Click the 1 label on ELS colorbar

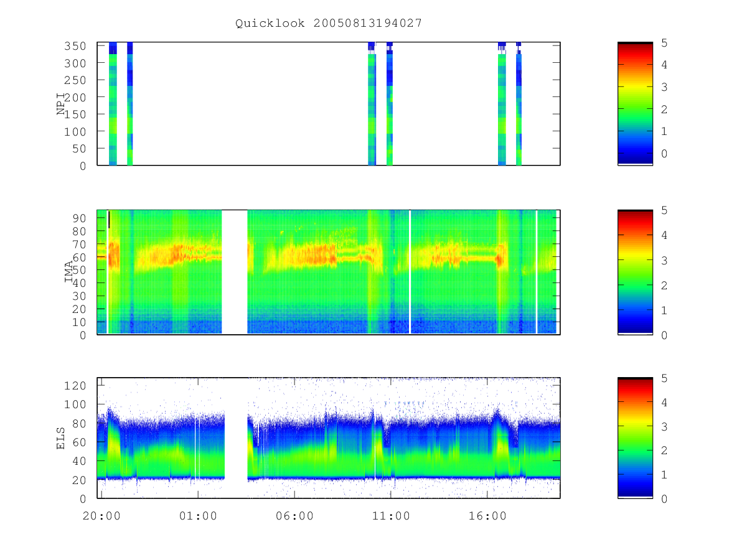(x=664, y=475)
